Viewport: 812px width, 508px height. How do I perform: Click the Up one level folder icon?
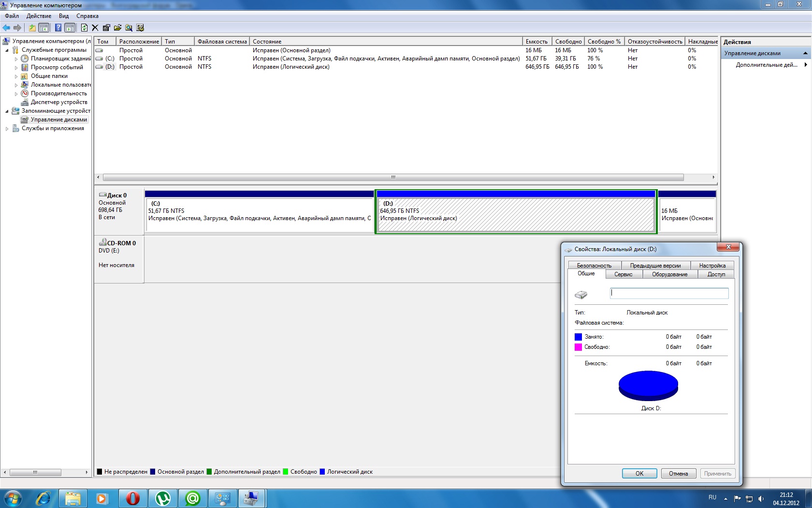pyautogui.click(x=32, y=28)
